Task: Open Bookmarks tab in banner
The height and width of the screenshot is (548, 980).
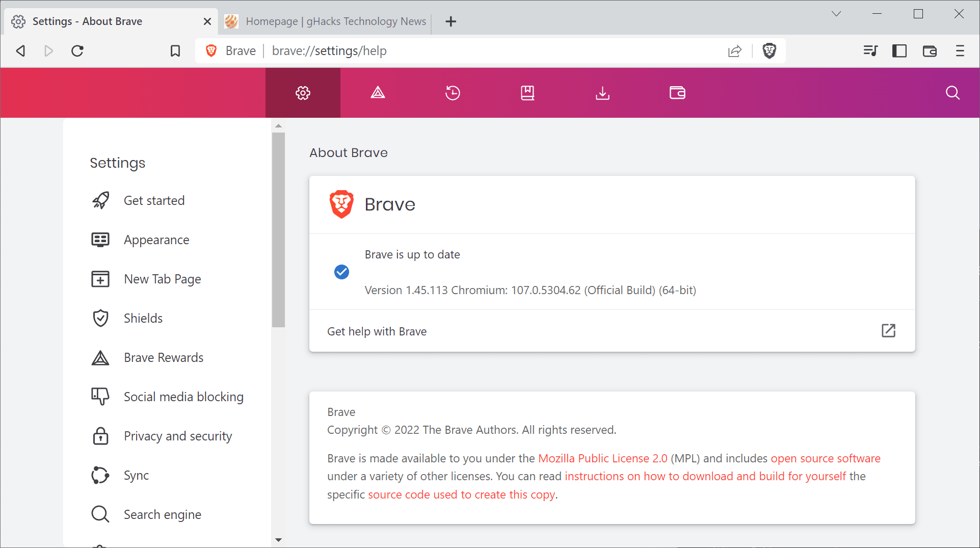Action: [527, 93]
